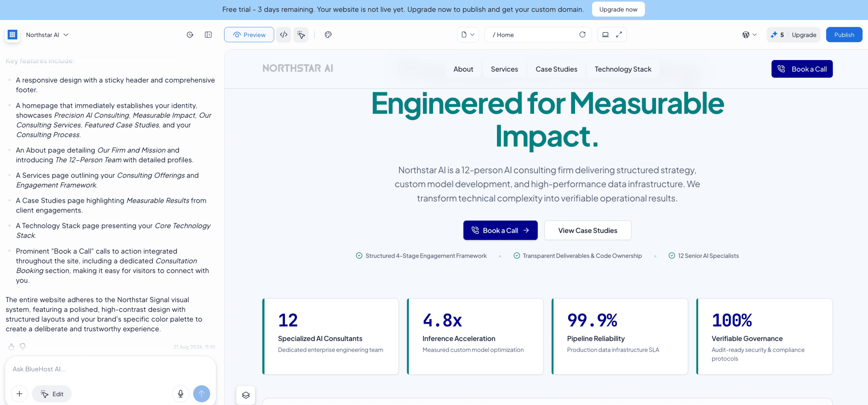Click View Case Studies button

click(x=588, y=230)
